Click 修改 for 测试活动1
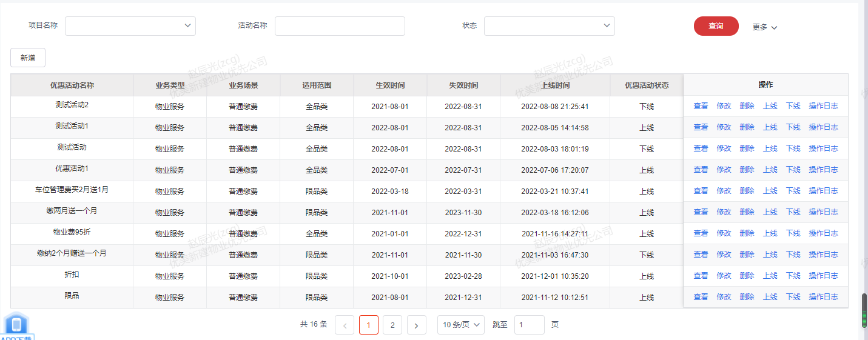Viewport: 868px width, 340px height. pos(724,127)
